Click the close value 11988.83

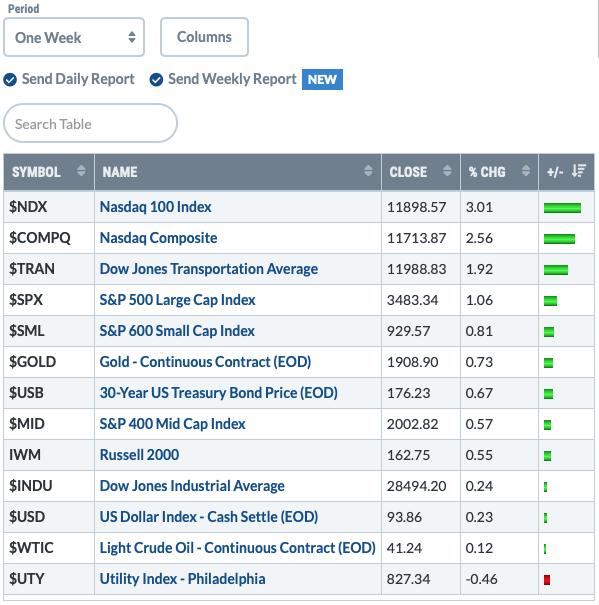416,269
